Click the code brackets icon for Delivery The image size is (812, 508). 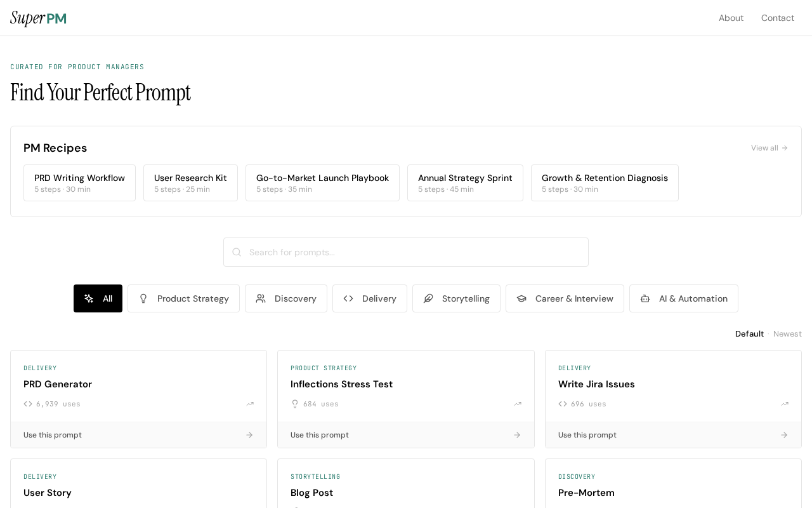(x=348, y=298)
